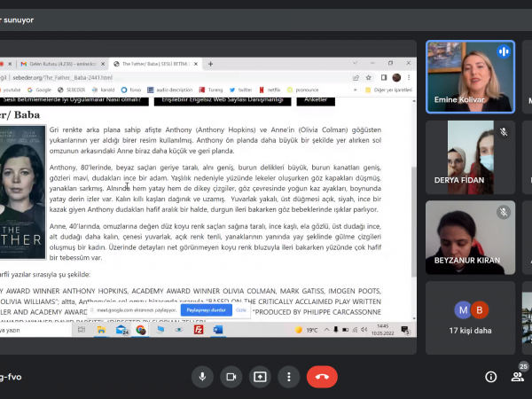Open Microsoft Word from the taskbar
The image size is (532, 399).
pos(218,330)
